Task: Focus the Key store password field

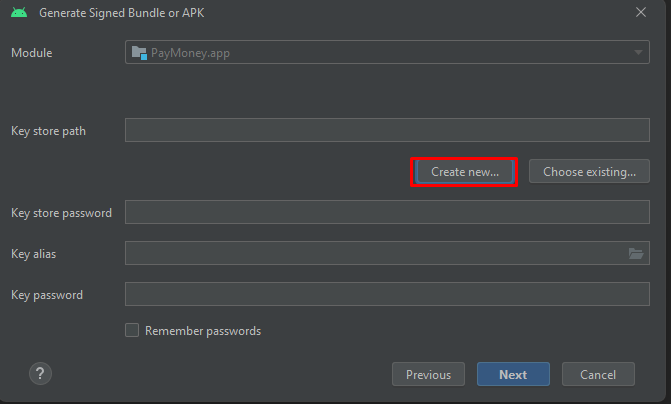Action: [387, 213]
